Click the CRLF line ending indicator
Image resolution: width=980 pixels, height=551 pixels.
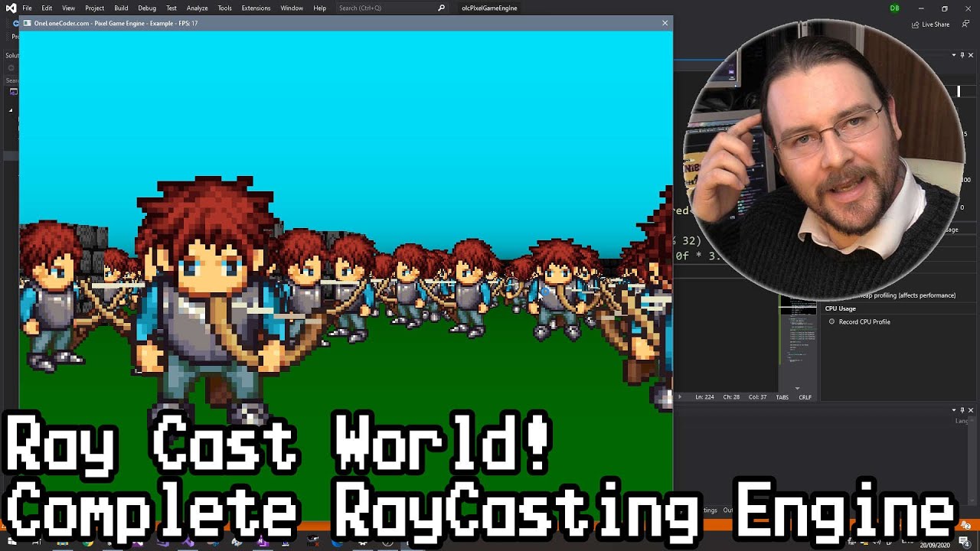(805, 397)
